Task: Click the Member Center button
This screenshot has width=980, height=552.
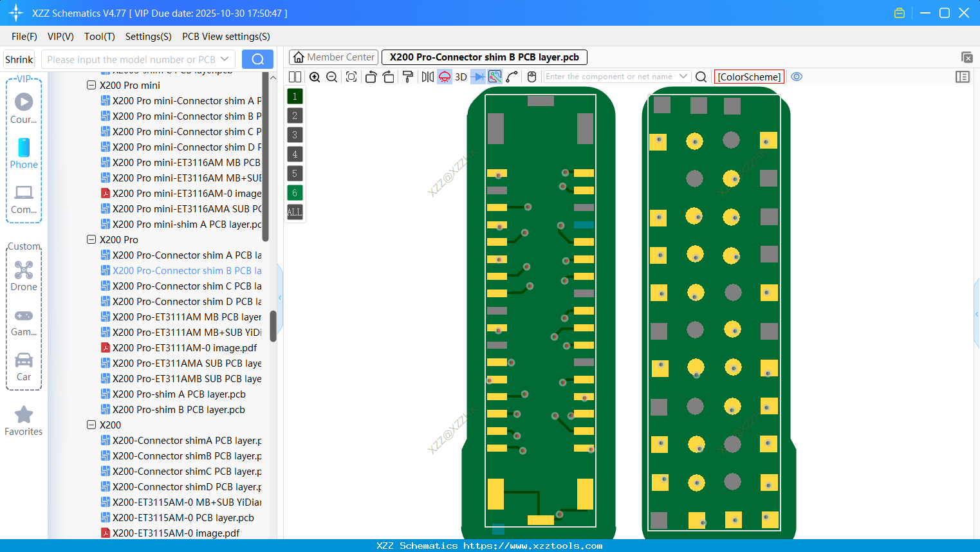Action: pyautogui.click(x=333, y=57)
